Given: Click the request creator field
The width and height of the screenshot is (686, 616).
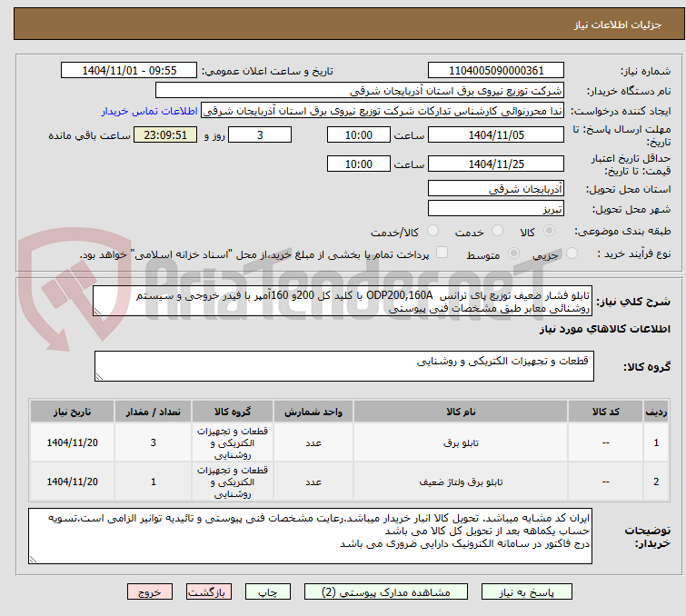Looking at the screenshot, I should click(383, 111).
